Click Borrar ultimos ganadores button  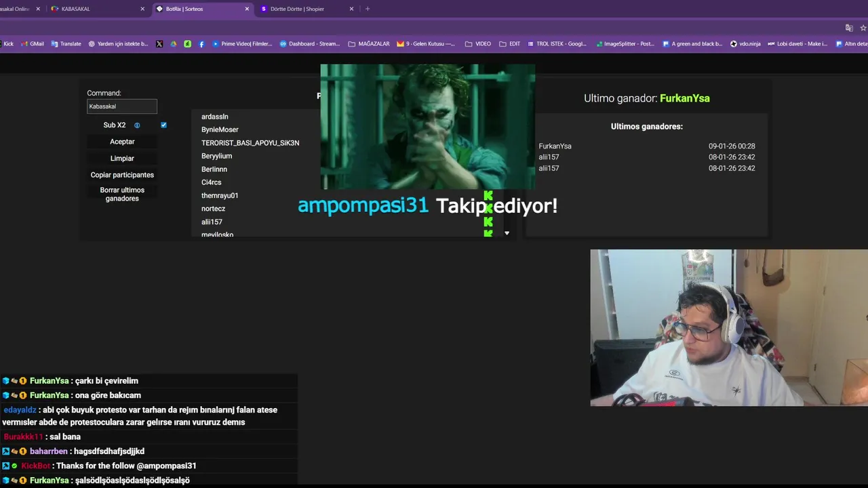click(x=122, y=195)
